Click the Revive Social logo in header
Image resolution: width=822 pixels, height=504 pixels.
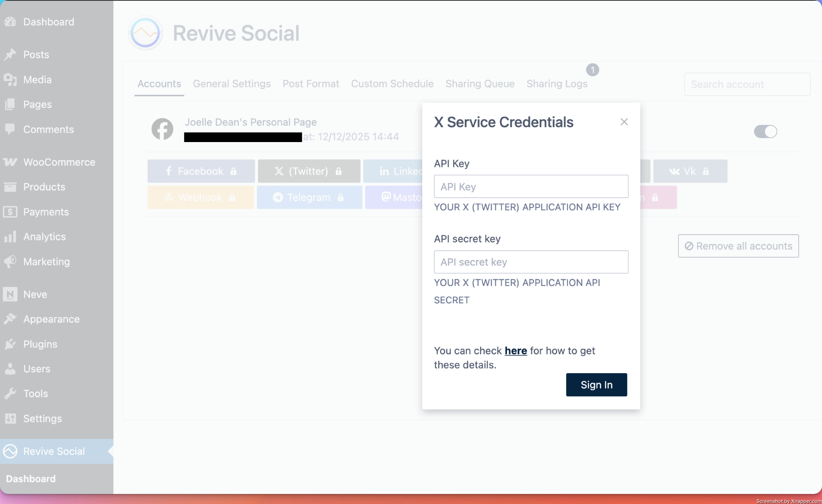tap(145, 33)
